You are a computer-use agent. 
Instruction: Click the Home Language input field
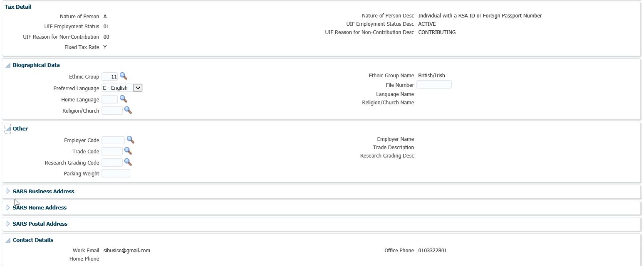110,99
